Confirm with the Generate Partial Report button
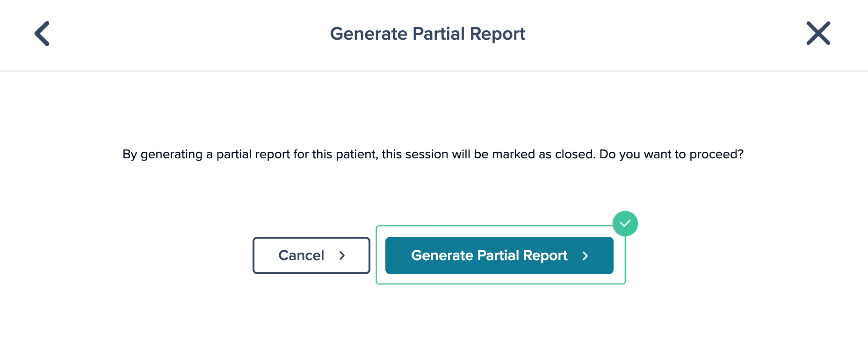This screenshot has height=340, width=868. pyautogui.click(x=499, y=255)
